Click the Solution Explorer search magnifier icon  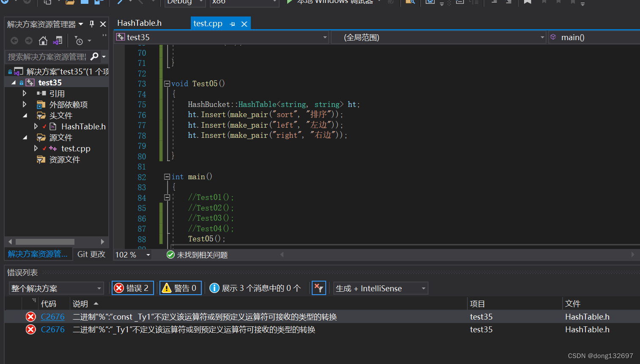click(x=95, y=56)
